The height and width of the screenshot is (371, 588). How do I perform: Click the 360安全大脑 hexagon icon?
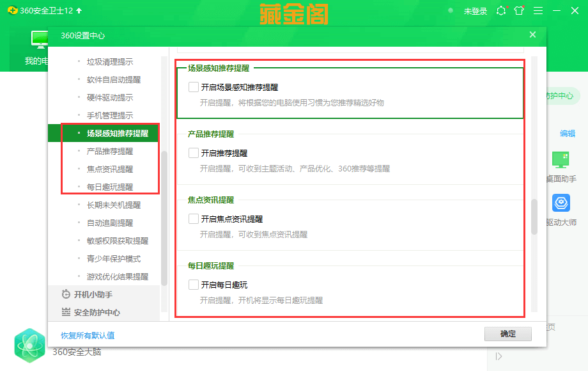(30, 345)
